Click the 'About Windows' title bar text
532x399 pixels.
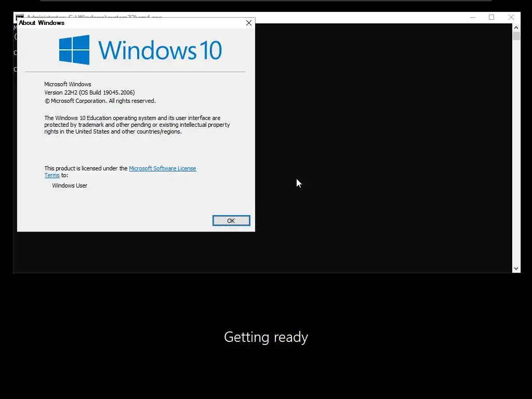tap(42, 23)
